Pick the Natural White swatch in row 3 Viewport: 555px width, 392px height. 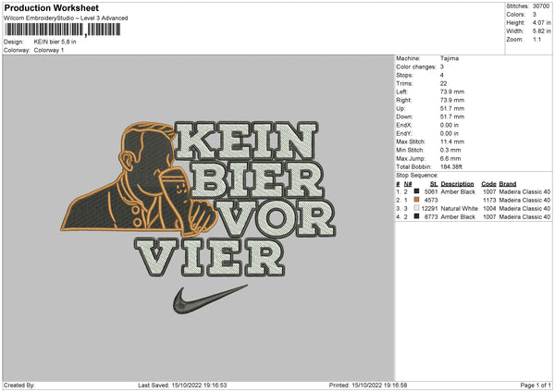[x=416, y=208]
